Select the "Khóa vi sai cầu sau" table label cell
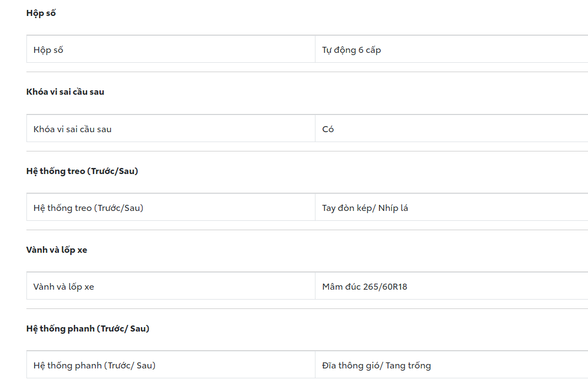This screenshot has width=588, height=380. pos(73,129)
